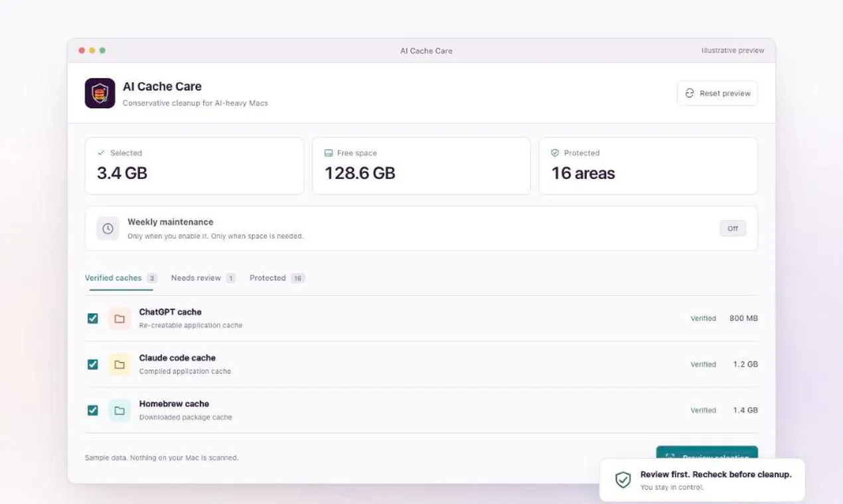Click the Verified status in Homebrew cache row
843x504 pixels.
[x=703, y=410]
